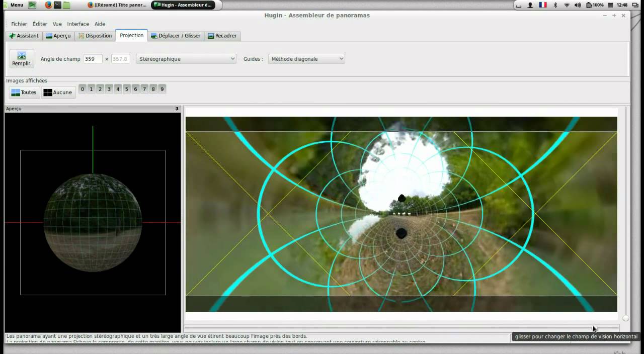Launch the terminal from the panel
Viewport: 644px width, 354px height.
pyautogui.click(x=57, y=5)
